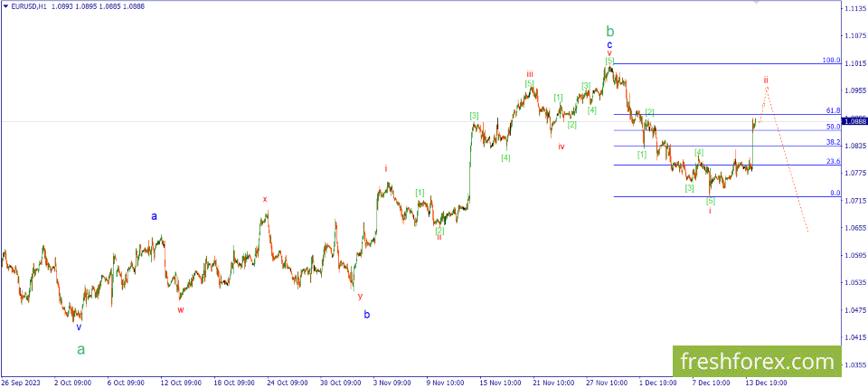
Task: Click the red w wave label
Action: (181, 310)
